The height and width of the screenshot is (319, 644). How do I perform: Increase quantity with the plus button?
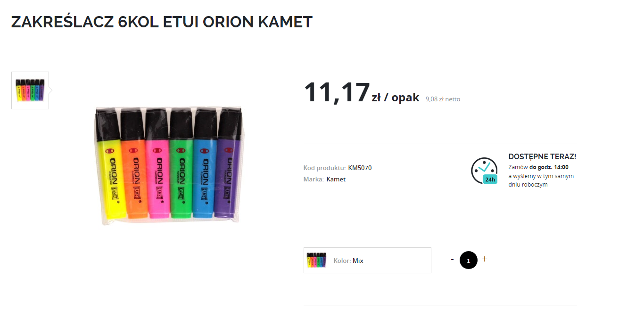[x=485, y=259]
